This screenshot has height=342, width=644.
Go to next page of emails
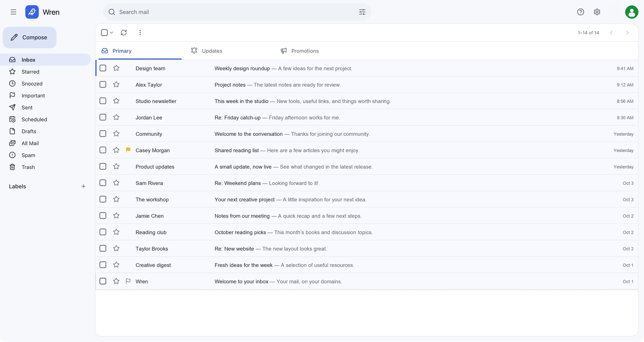[628, 33]
